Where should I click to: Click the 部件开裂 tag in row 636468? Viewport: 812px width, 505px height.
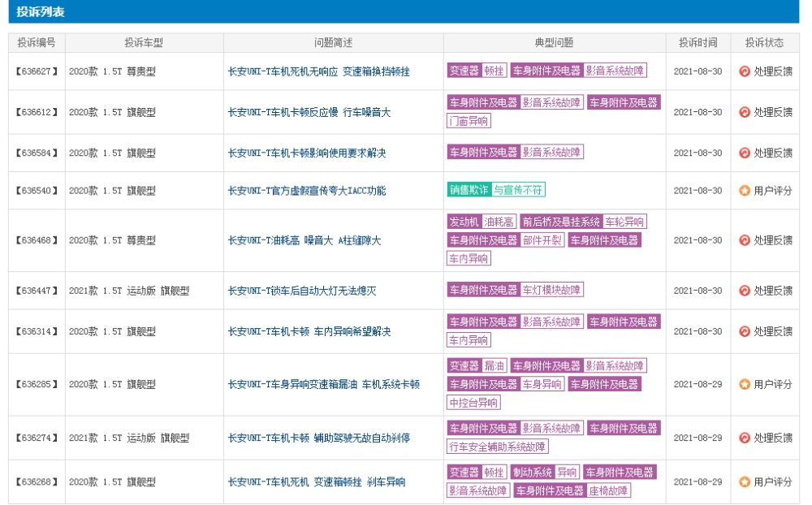click(542, 240)
